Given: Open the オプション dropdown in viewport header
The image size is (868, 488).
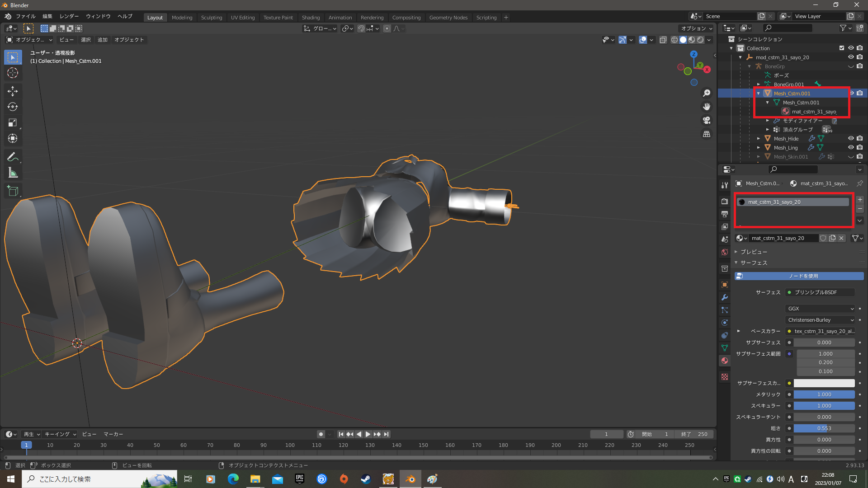Looking at the screenshot, I should [697, 28].
